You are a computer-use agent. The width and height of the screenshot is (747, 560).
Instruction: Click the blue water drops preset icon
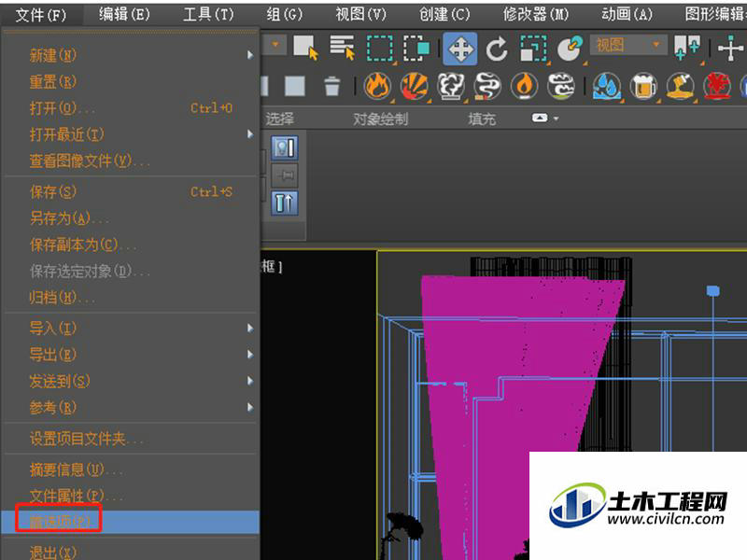pyautogui.click(x=606, y=87)
